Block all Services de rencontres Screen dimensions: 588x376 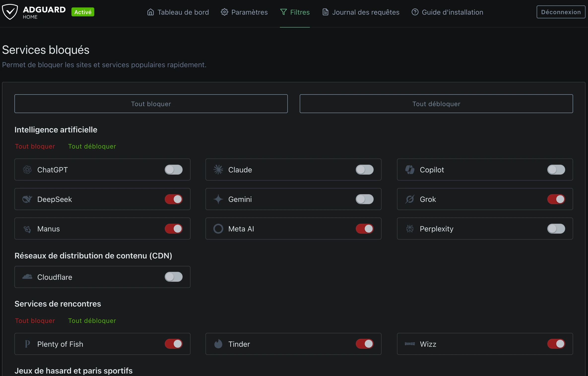pos(35,321)
